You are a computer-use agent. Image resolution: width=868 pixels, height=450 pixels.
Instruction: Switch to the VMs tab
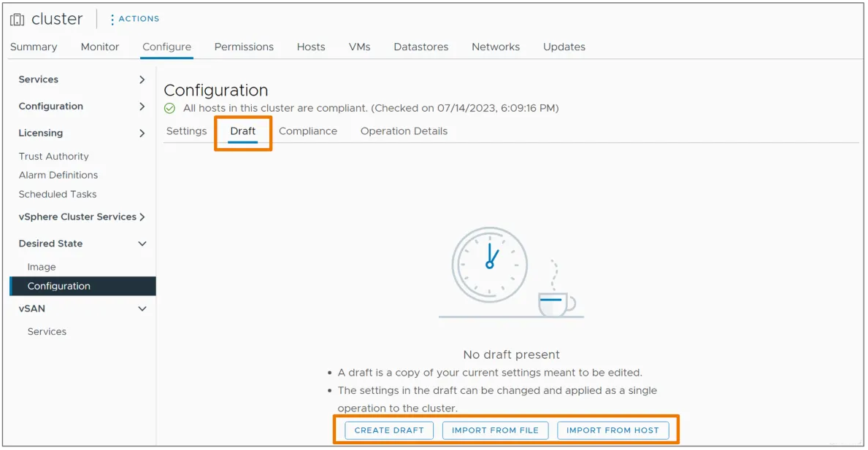(x=359, y=47)
